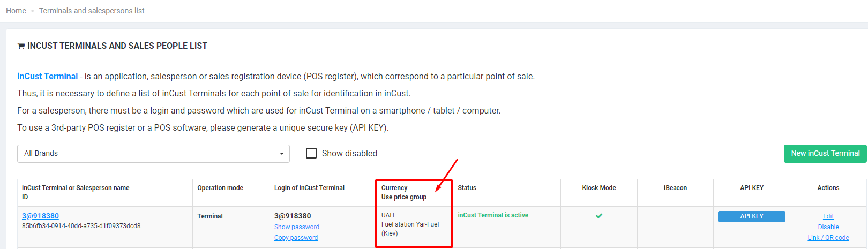Toggle the Show disabled checkbox
The image size is (868, 249).
pos(311,153)
